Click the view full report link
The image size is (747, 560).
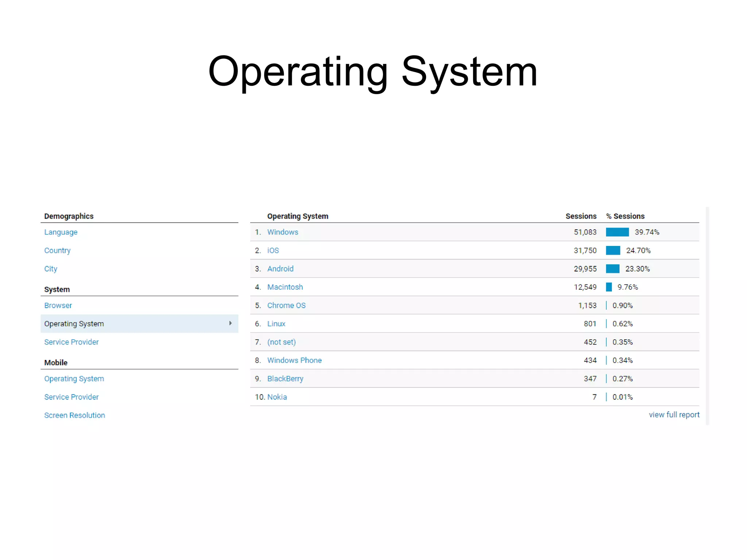coord(674,415)
